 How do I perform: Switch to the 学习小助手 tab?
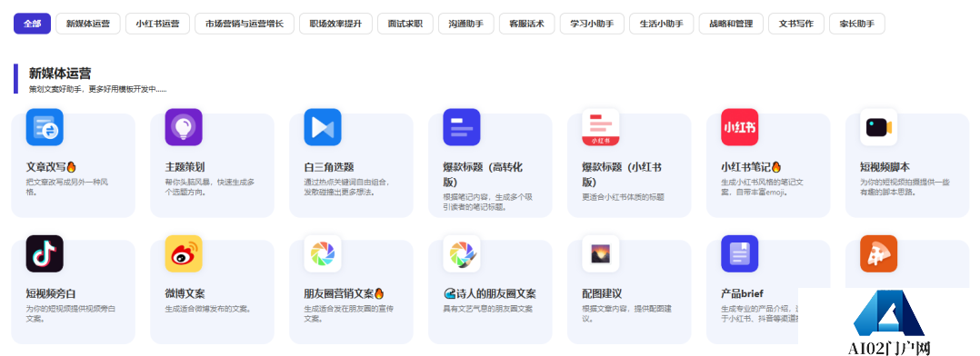point(592,24)
